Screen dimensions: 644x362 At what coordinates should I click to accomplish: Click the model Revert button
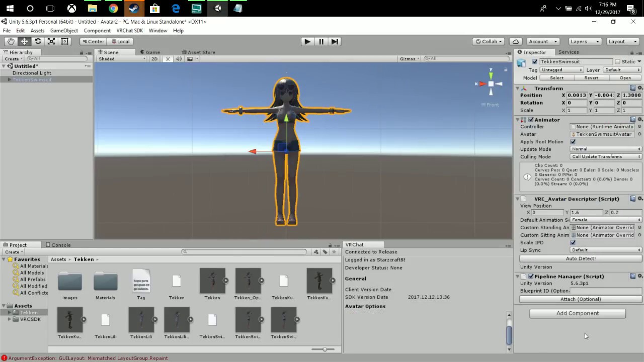591,78
